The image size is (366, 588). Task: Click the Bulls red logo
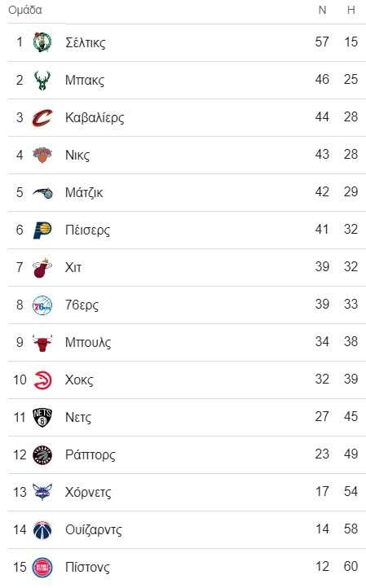pyautogui.click(x=42, y=342)
